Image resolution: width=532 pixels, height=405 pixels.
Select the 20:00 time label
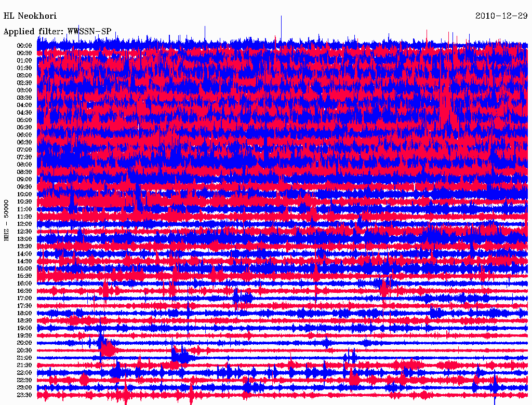click(24, 343)
